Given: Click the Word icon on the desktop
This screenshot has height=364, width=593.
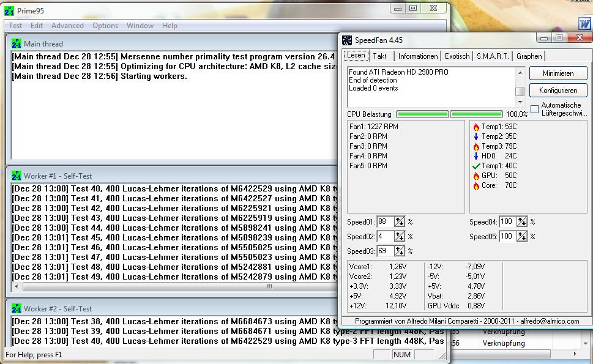Looking at the screenshot, I should [x=584, y=23].
